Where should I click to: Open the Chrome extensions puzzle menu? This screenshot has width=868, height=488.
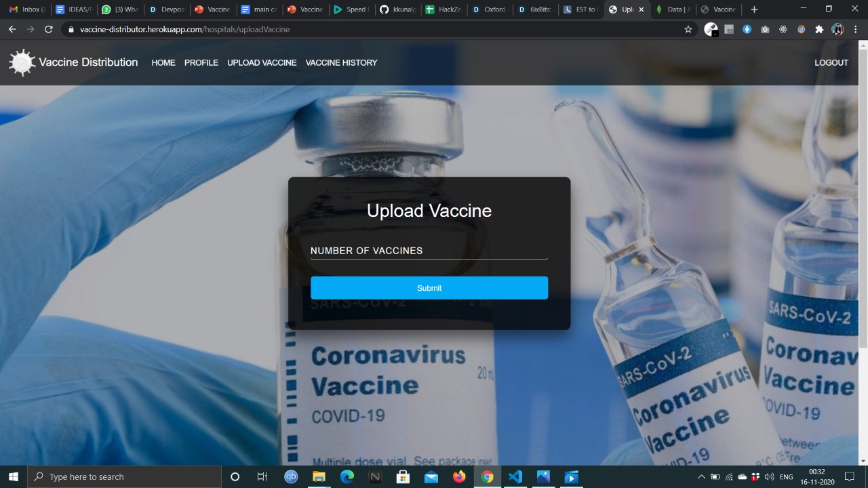point(819,29)
